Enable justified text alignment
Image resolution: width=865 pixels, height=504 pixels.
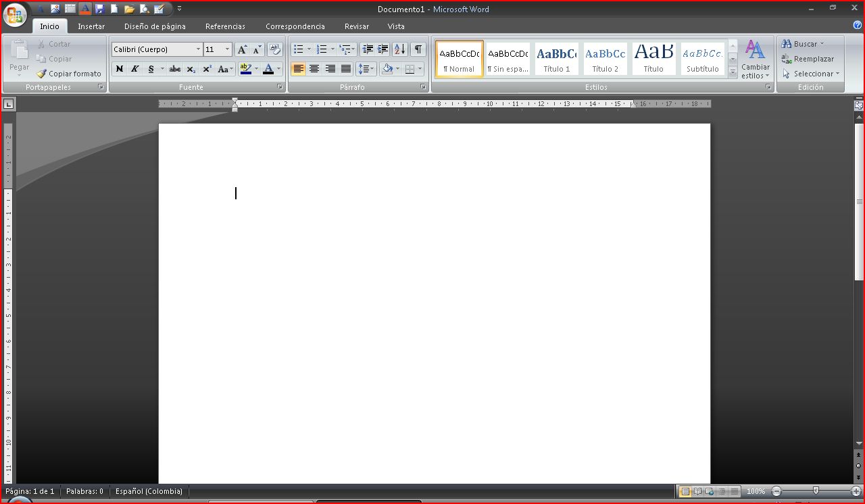346,69
